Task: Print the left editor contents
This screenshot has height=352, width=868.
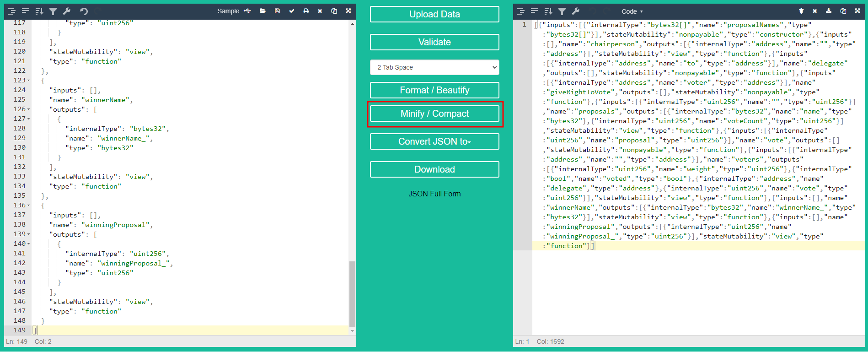Action: point(306,11)
